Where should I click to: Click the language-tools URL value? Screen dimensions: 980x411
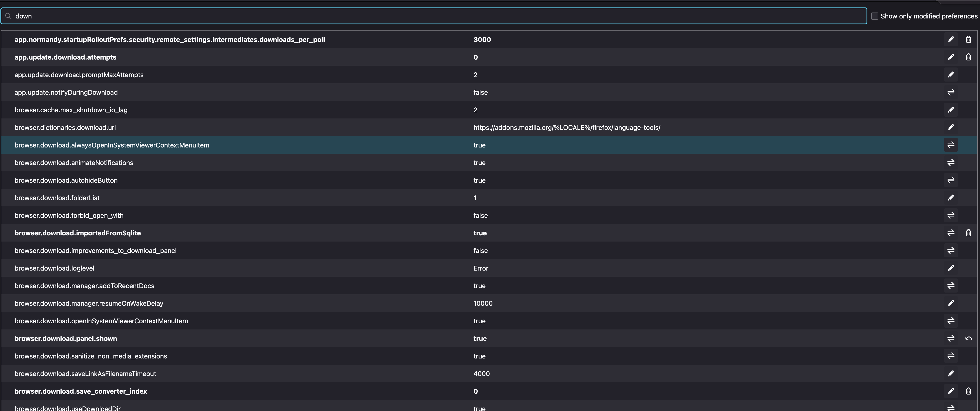tap(567, 128)
